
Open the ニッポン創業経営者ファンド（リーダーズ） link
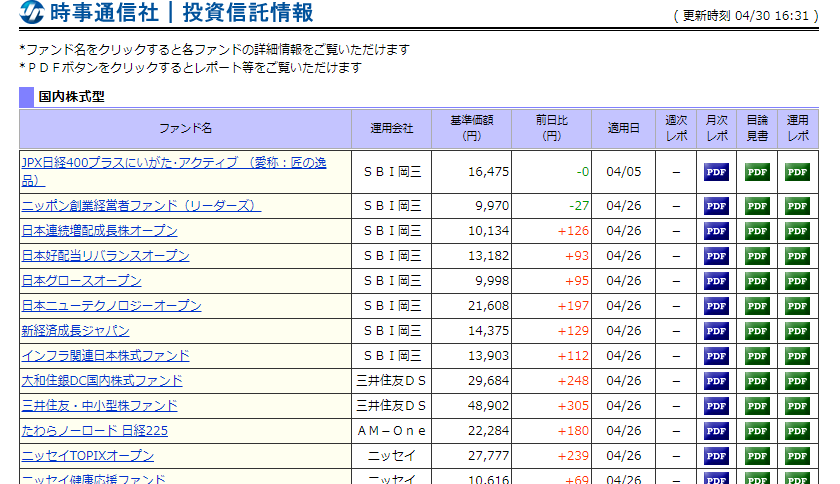(141, 206)
